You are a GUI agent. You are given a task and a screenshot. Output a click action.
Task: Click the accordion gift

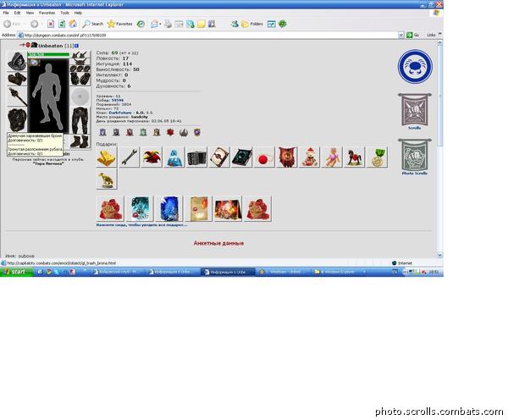(x=196, y=157)
